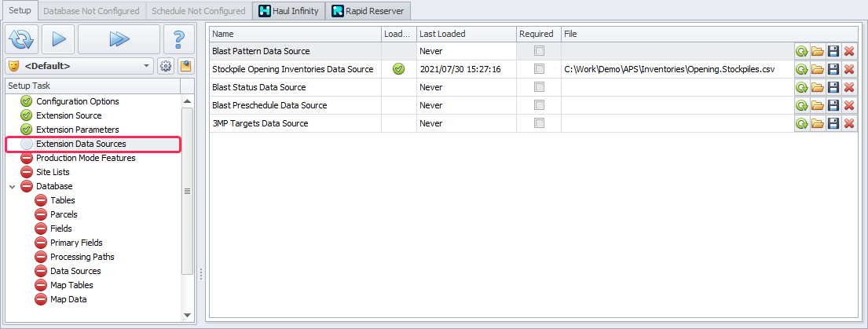Clear Stockpile Opening Inventories Data Source file
The width and height of the screenshot is (868, 329).
pos(849,70)
